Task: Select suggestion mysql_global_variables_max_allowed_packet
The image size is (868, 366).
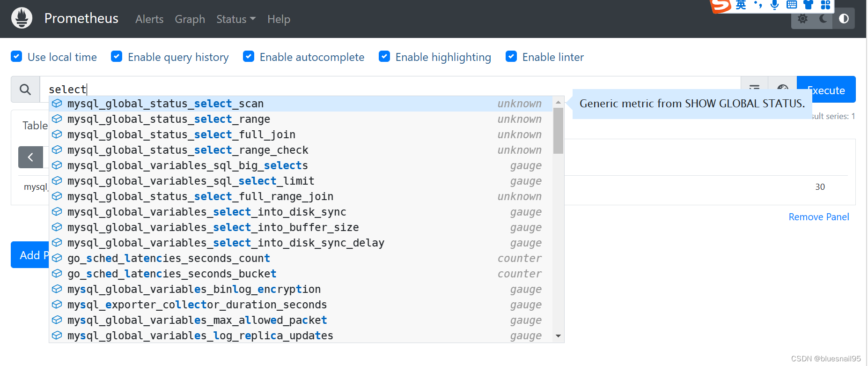Action: click(x=301, y=320)
